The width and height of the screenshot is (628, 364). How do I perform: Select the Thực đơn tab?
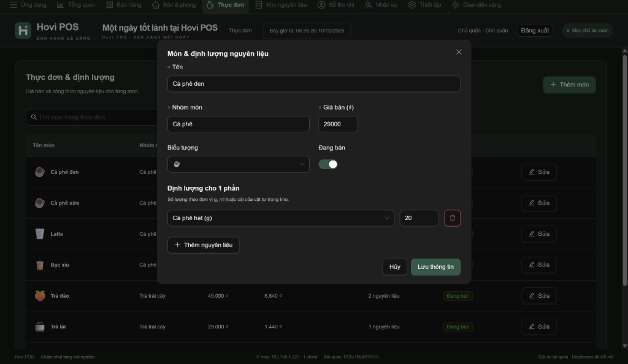click(226, 5)
